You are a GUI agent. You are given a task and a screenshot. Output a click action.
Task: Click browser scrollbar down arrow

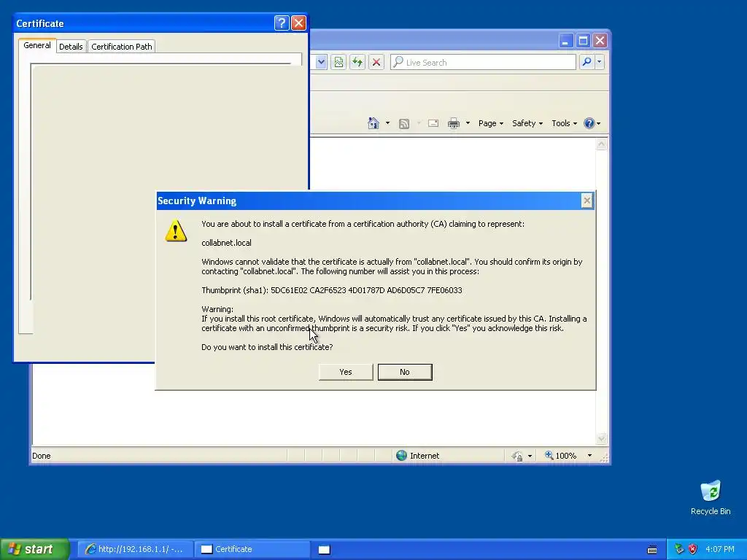coord(601,438)
